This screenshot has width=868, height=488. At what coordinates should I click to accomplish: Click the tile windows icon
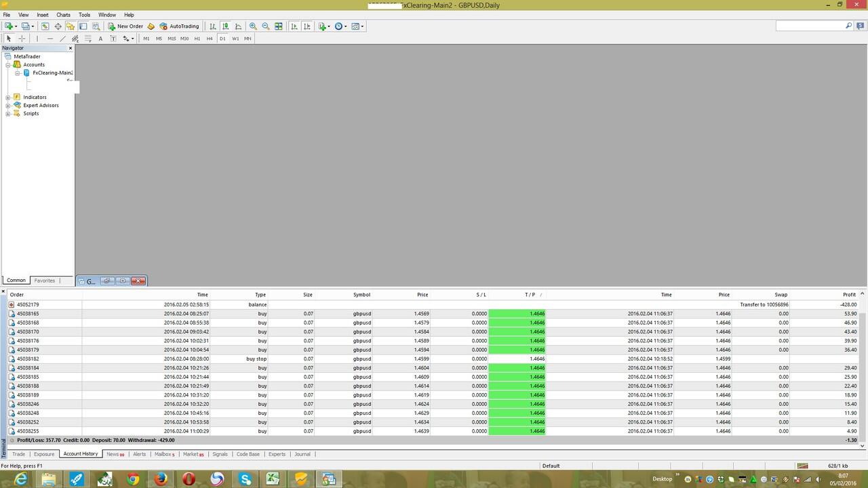tap(279, 26)
